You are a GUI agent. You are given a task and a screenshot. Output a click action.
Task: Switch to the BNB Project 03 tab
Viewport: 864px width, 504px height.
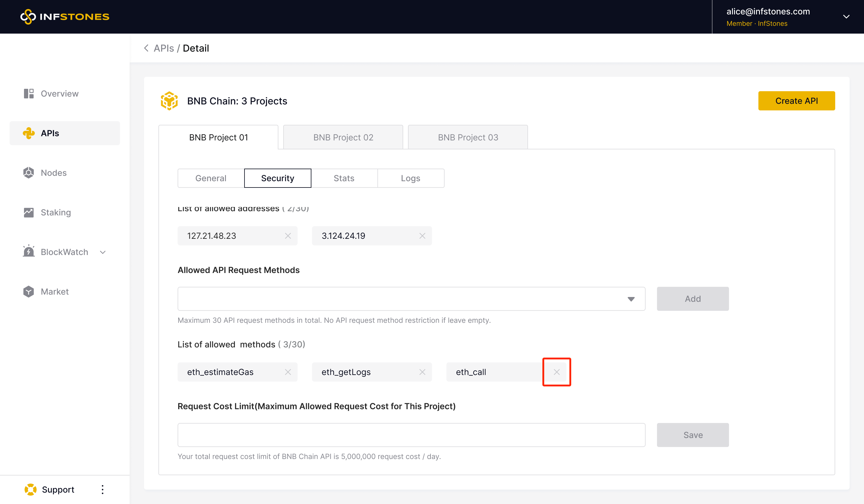(468, 137)
